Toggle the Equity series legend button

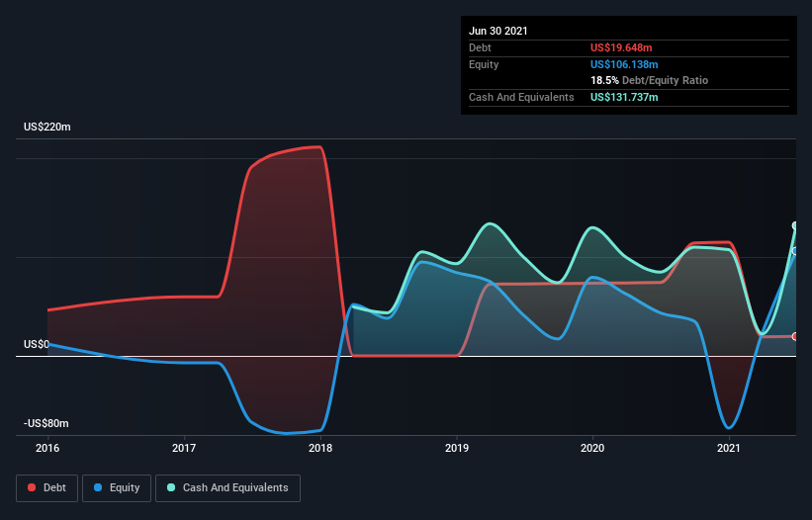coord(117,488)
